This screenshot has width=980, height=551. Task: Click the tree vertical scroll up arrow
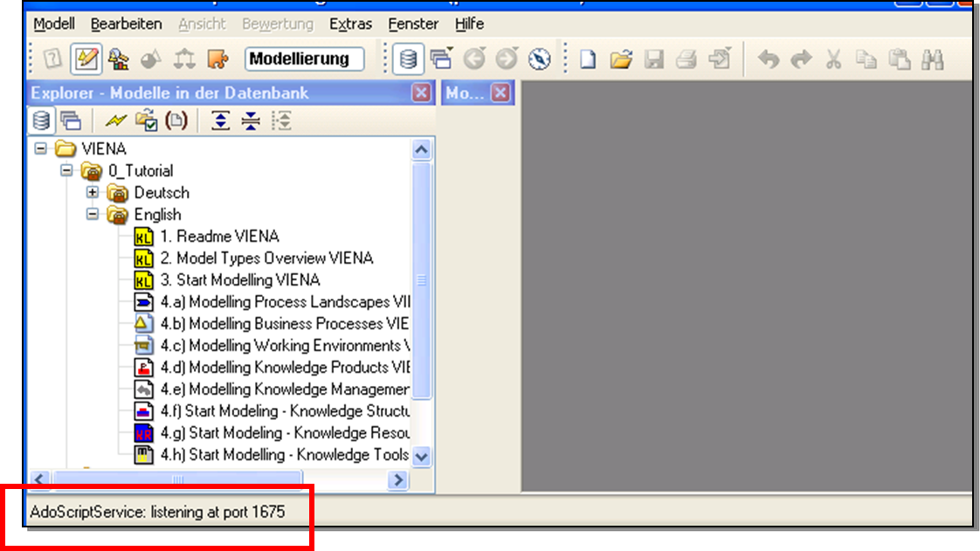tap(422, 150)
